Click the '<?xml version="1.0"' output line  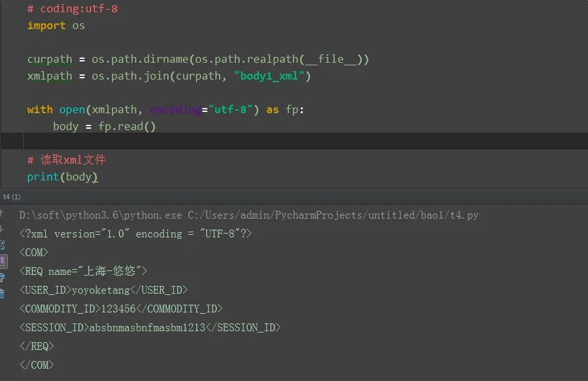[136, 234]
